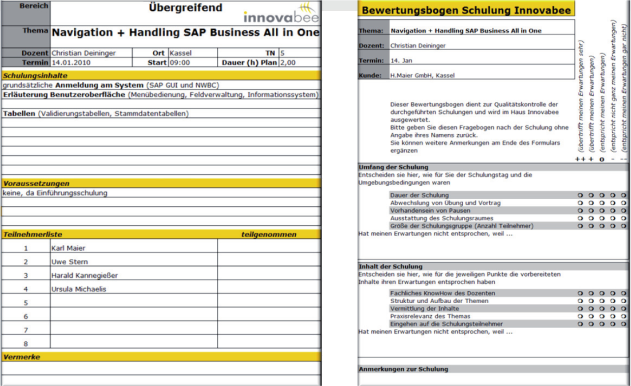Click the 'teilgenommen' column header
Viewport: 631px width, 386px height.
click(269, 234)
